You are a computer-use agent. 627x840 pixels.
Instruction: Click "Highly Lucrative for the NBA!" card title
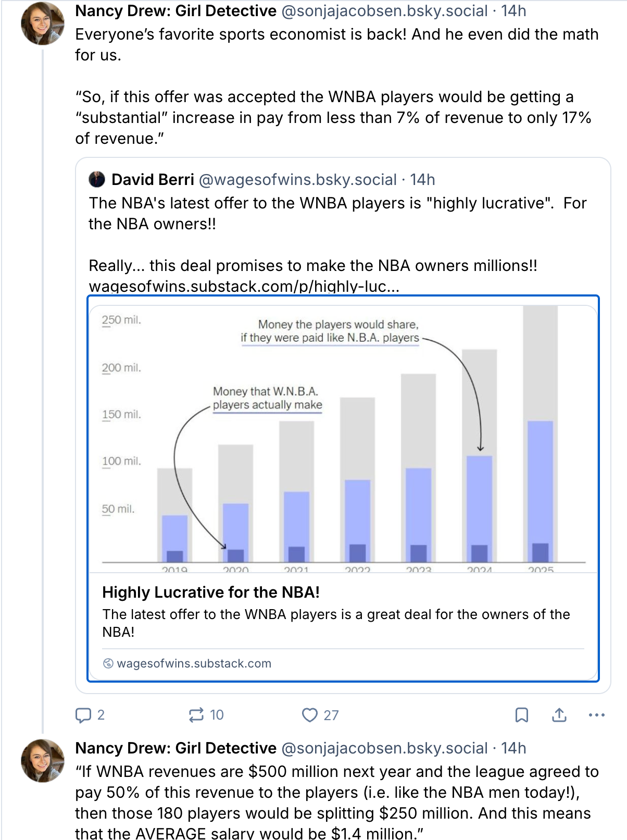click(211, 592)
